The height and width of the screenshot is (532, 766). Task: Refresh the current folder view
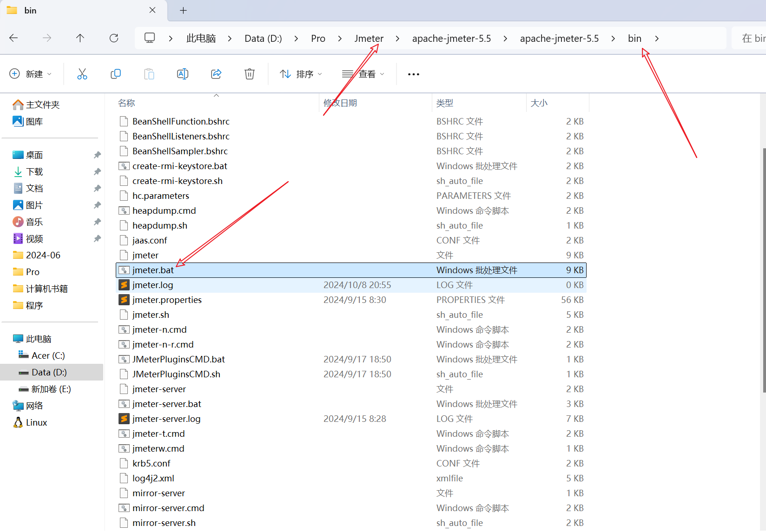114,38
